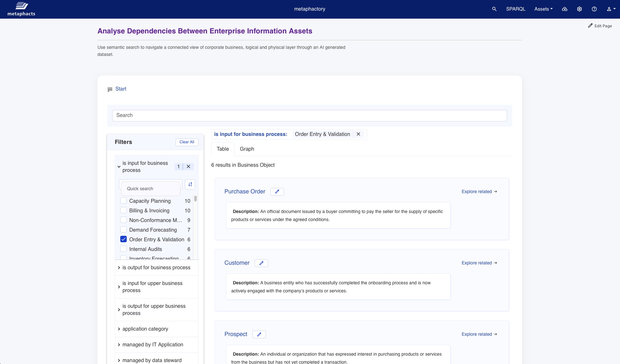Switch to the Graph tab
Screen dimensions: 620x364
point(247,149)
